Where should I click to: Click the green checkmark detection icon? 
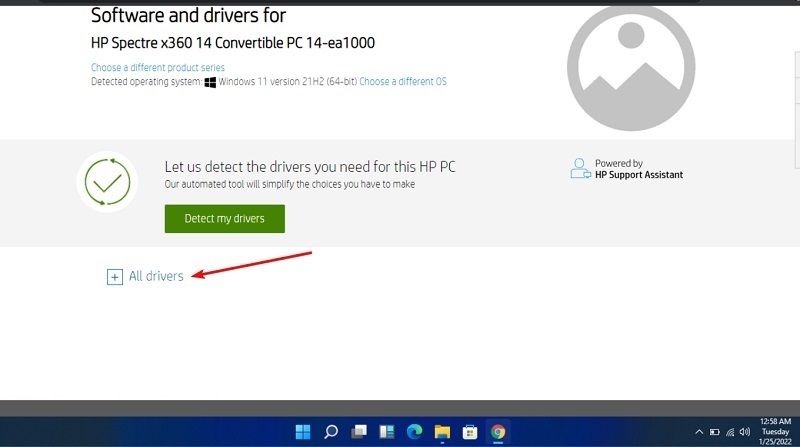tap(107, 182)
